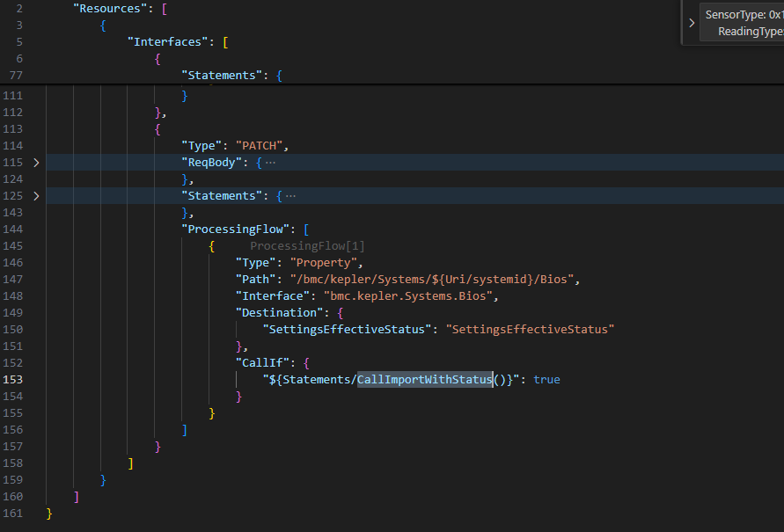Click line number 144 in the gutter
Screen dimensions: 784x532
coord(13,229)
